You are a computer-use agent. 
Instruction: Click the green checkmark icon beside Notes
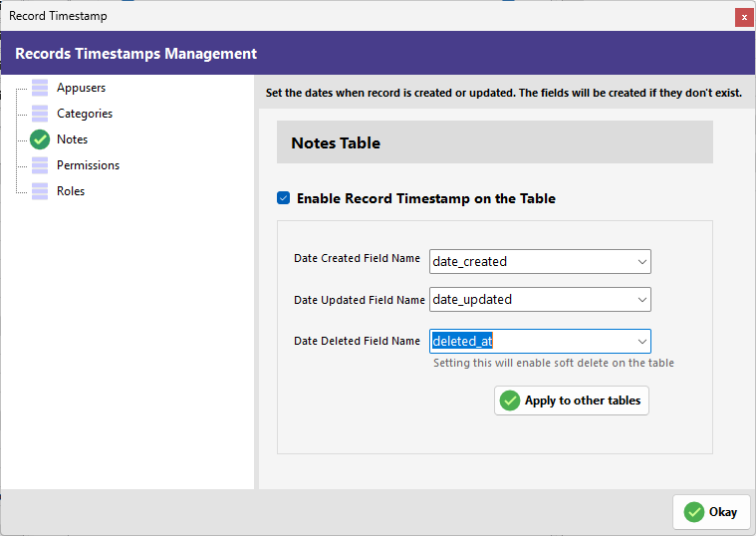[40, 139]
